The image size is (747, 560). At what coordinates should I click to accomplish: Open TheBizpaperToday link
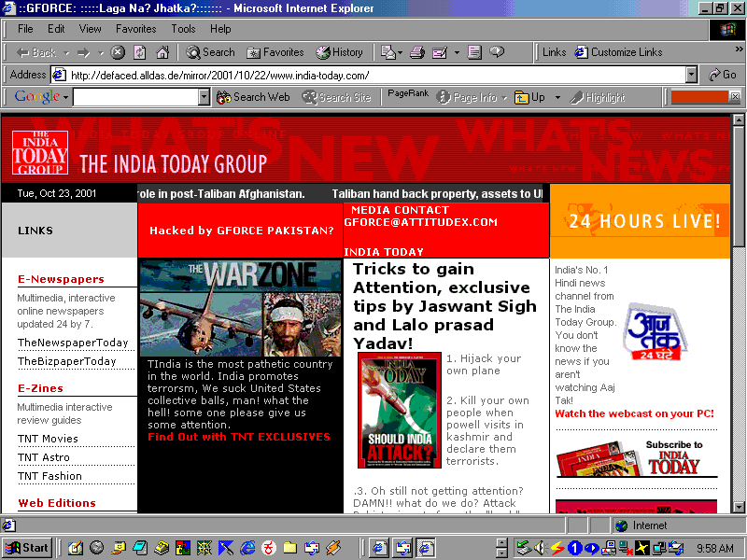[x=66, y=361]
